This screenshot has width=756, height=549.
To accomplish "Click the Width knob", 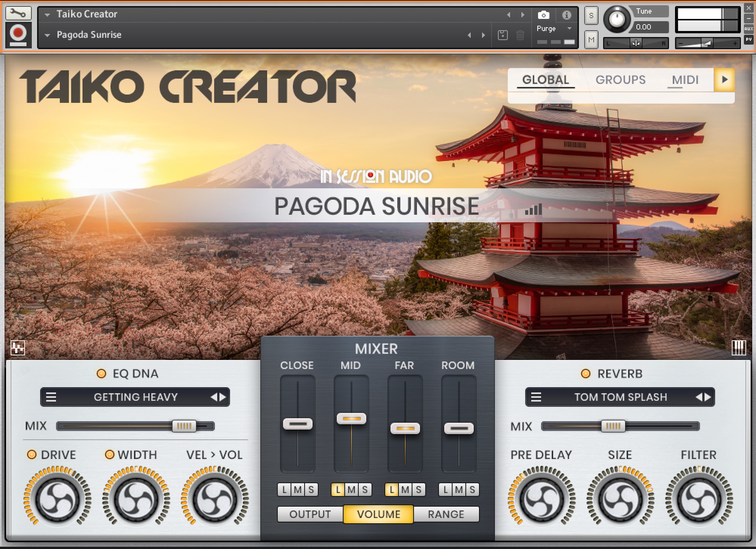I will [x=136, y=499].
